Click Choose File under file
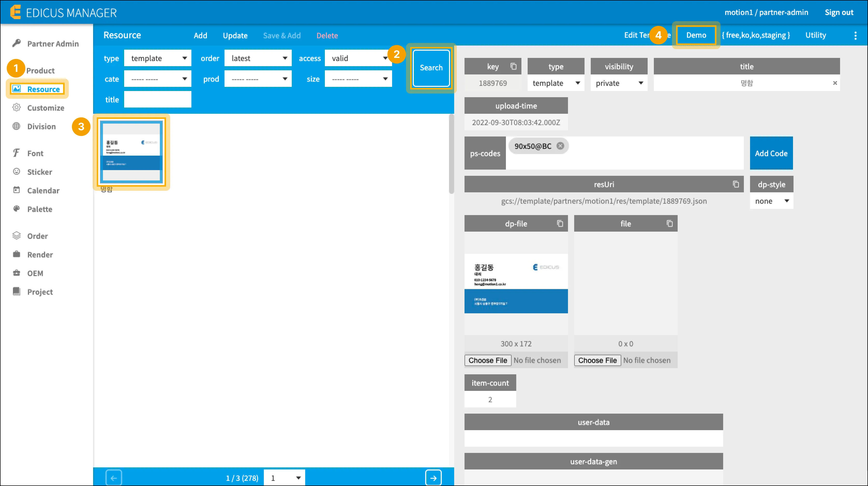868x486 pixels. (597, 360)
